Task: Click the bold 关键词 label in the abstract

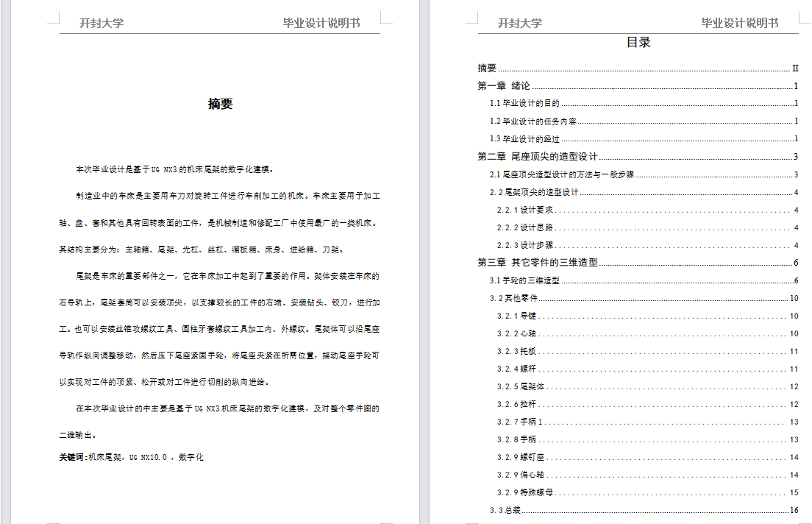Action: click(x=72, y=456)
